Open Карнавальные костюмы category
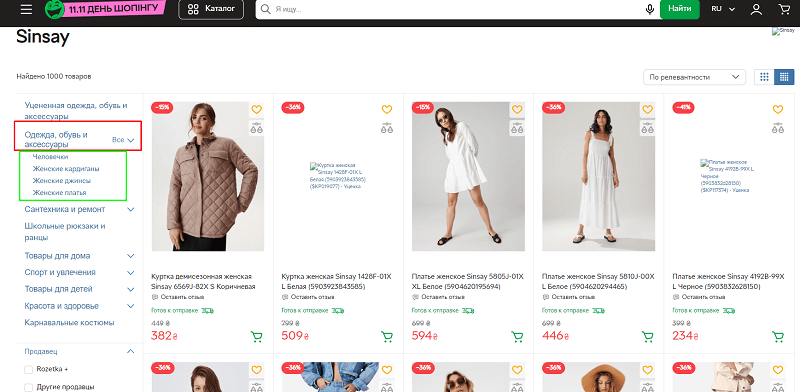 click(x=69, y=323)
